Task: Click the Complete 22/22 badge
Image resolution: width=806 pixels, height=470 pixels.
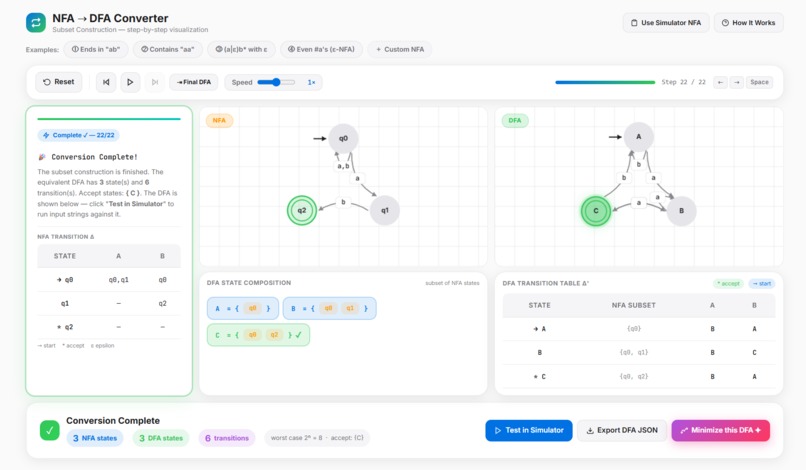Action: point(79,135)
